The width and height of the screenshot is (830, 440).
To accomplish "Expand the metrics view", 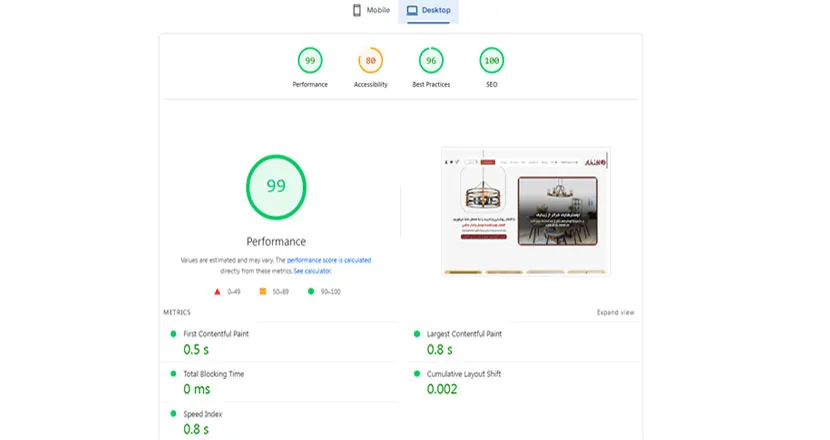I will click(615, 312).
